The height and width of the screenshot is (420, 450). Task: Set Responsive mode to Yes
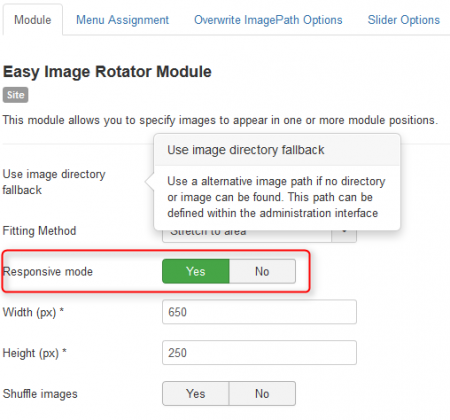tap(196, 271)
